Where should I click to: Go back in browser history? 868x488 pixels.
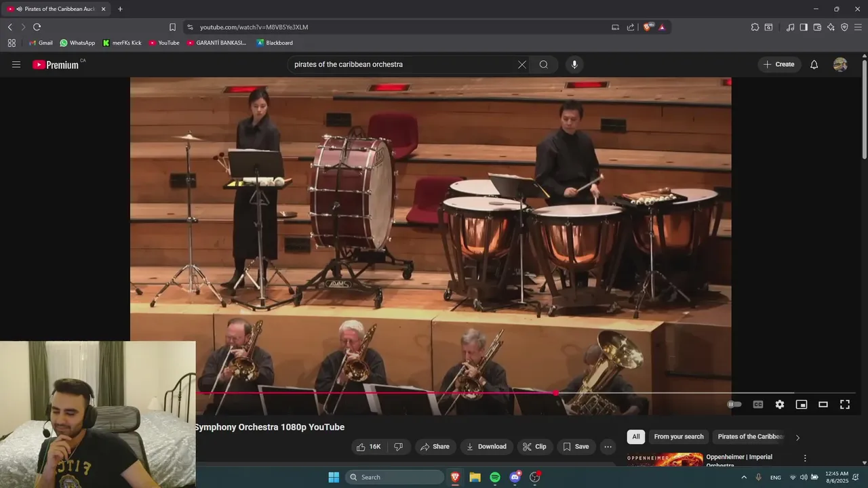point(9,27)
